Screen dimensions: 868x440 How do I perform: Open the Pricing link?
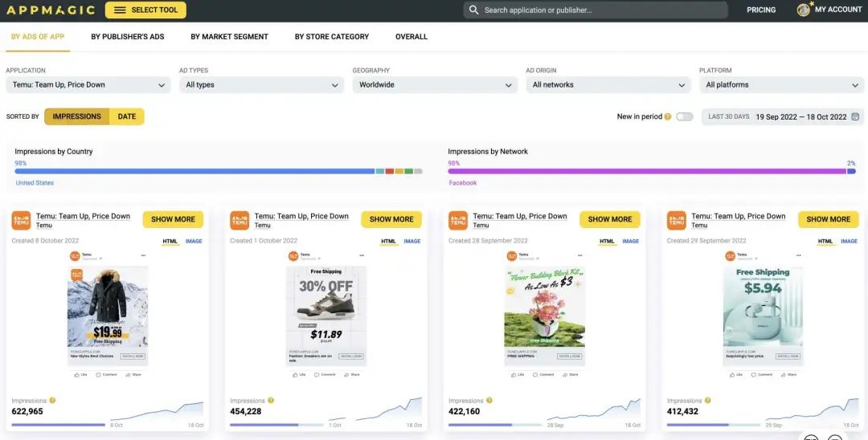(x=761, y=10)
